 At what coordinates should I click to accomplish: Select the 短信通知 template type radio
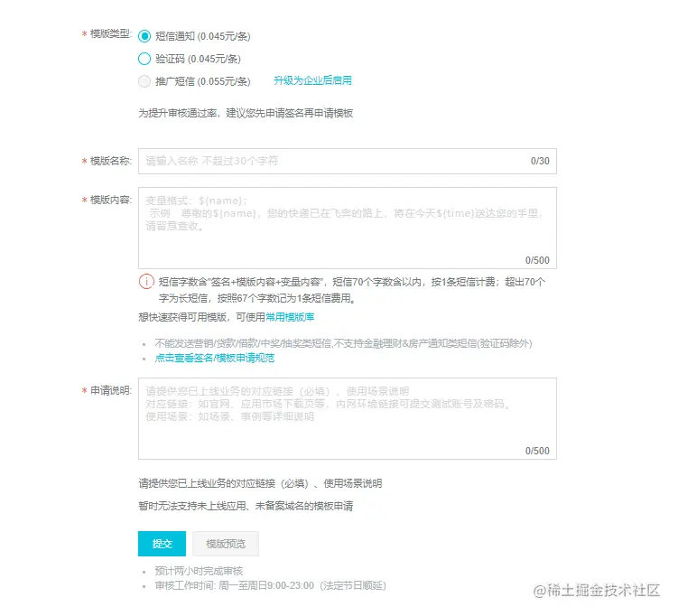click(x=144, y=36)
